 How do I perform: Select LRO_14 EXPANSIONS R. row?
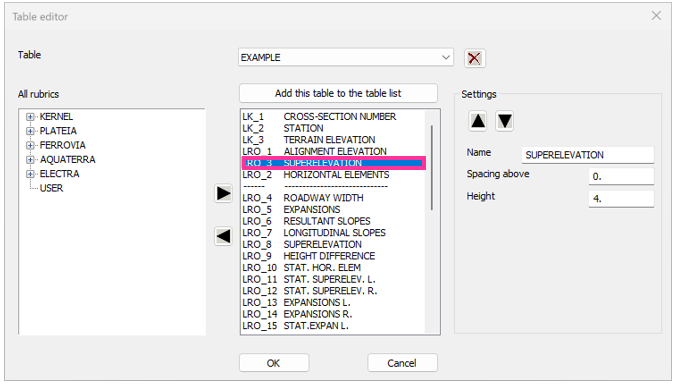pos(333,314)
